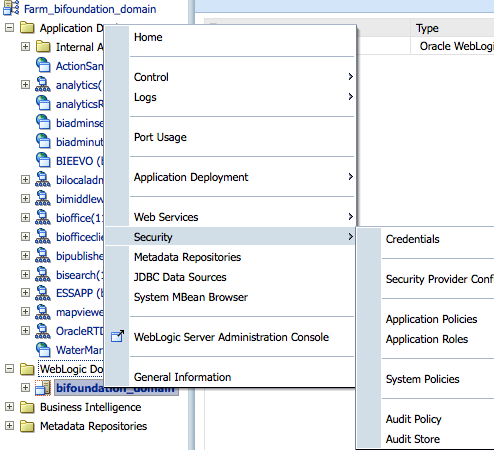Viewport: 494px width, 450px height.
Task: Click the mapviewer cluster icon
Action: click(x=43, y=312)
